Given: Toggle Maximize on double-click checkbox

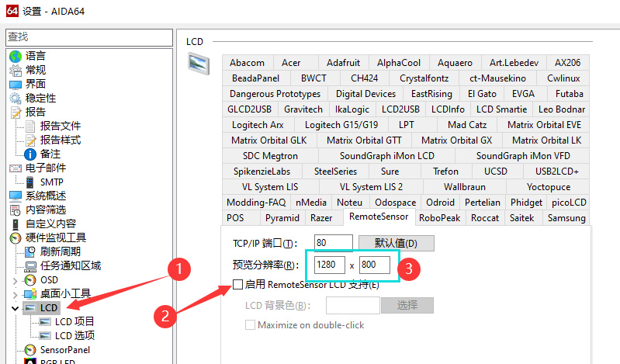Looking at the screenshot, I should 250,325.
